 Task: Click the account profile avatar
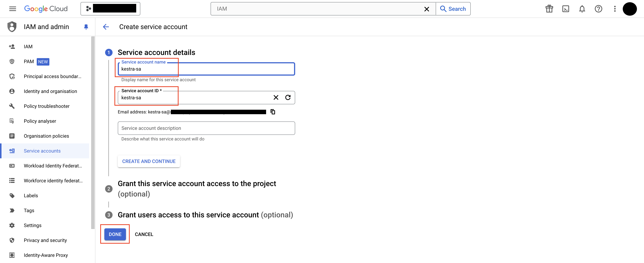tap(630, 9)
